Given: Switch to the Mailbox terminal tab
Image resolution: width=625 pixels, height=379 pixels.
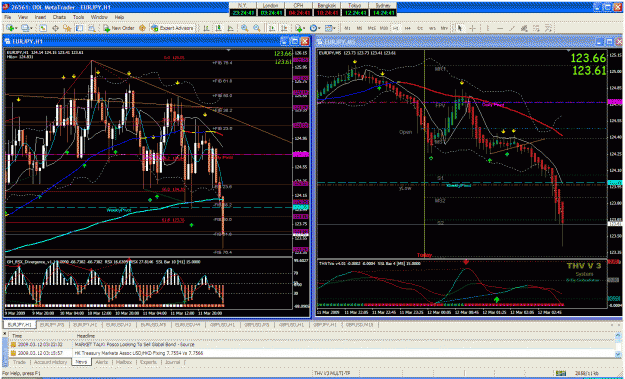Looking at the screenshot, I should click(x=124, y=362).
